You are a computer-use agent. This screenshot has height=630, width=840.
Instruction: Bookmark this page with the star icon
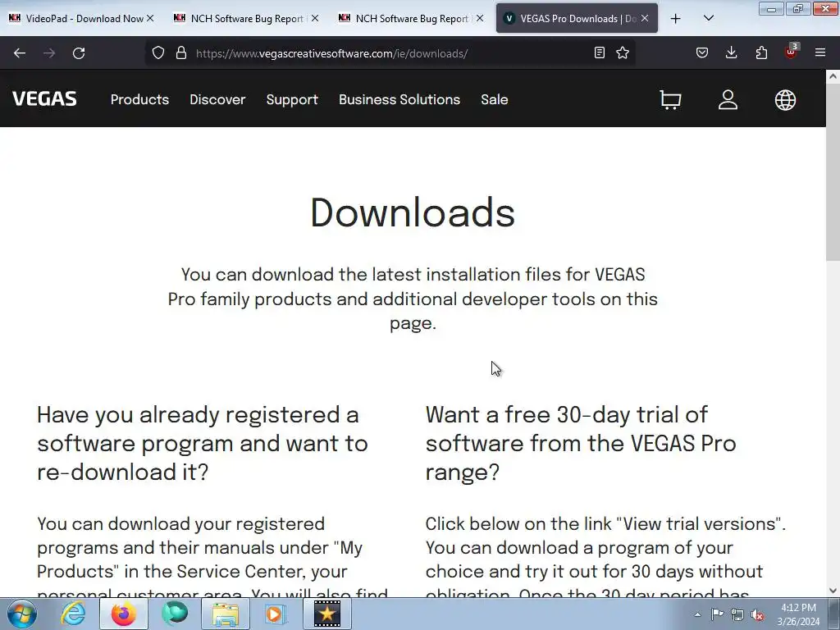[623, 53]
